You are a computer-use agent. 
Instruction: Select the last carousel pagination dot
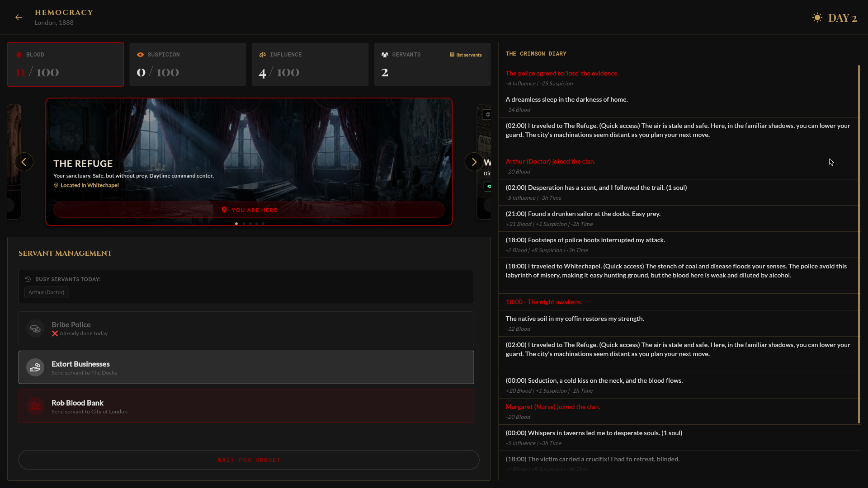(263, 224)
